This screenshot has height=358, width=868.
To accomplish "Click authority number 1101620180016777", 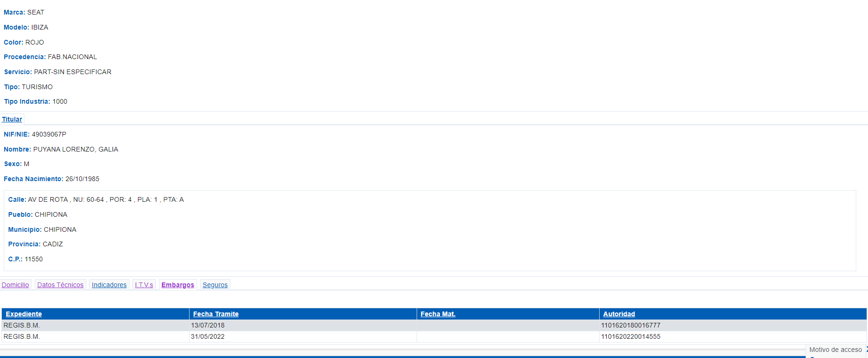I will click(631, 325).
